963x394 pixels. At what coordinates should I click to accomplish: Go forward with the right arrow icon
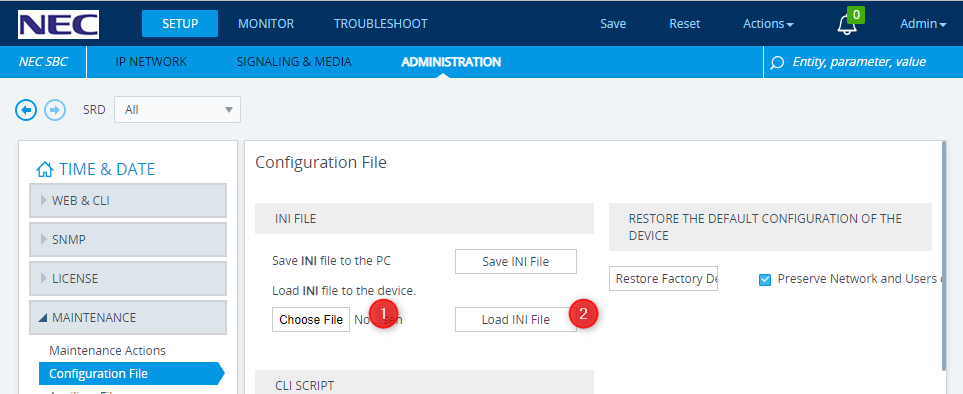55,110
